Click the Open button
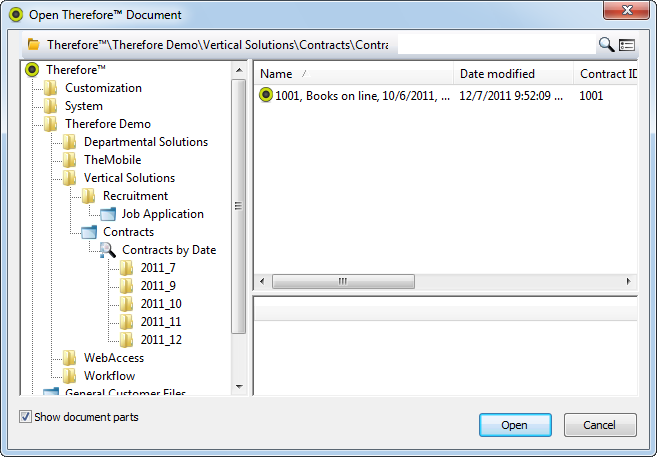Viewport: 657px width, 457px height. click(x=515, y=425)
